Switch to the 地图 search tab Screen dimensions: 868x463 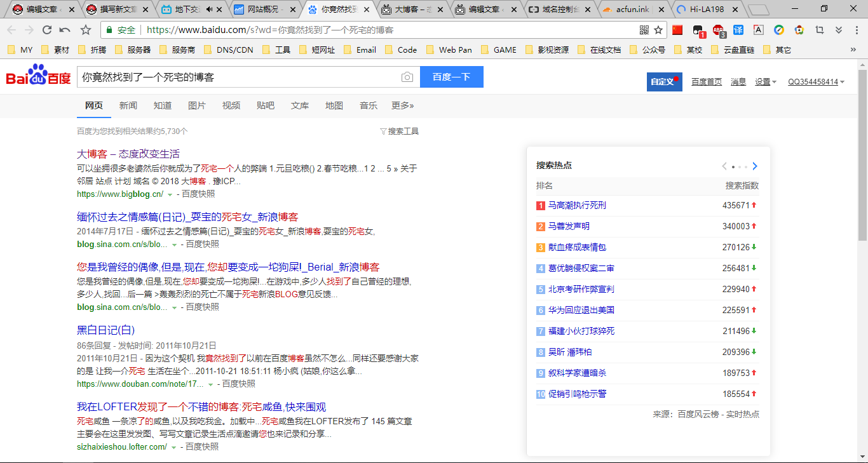(334, 105)
